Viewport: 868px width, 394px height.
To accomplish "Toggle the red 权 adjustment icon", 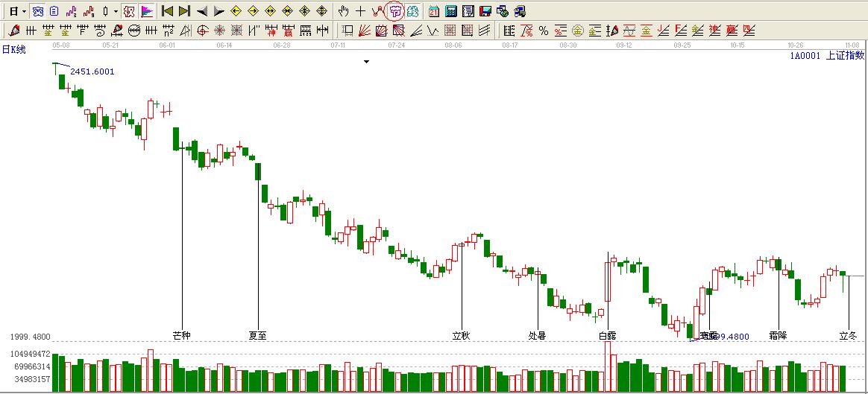I will click(x=128, y=11).
